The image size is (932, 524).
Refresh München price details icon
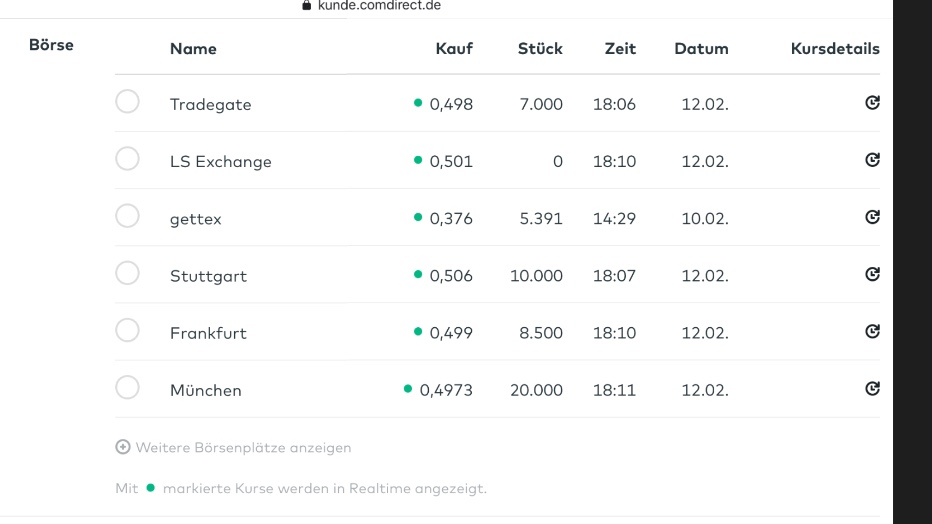pyautogui.click(x=872, y=389)
